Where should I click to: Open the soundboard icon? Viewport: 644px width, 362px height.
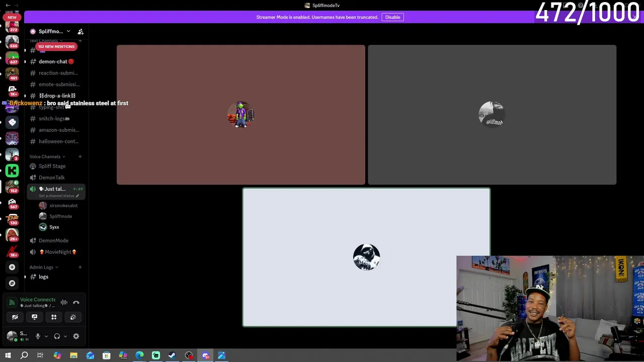point(73,317)
